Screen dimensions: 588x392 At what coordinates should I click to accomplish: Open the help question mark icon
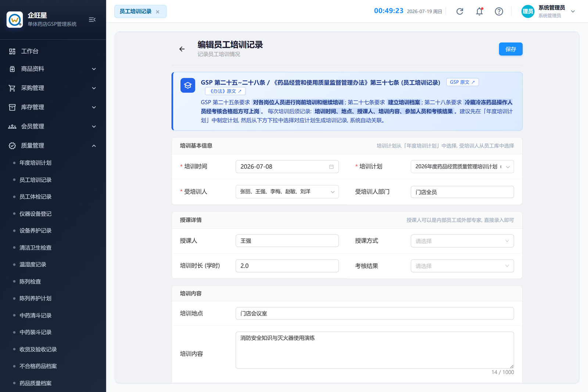point(499,11)
